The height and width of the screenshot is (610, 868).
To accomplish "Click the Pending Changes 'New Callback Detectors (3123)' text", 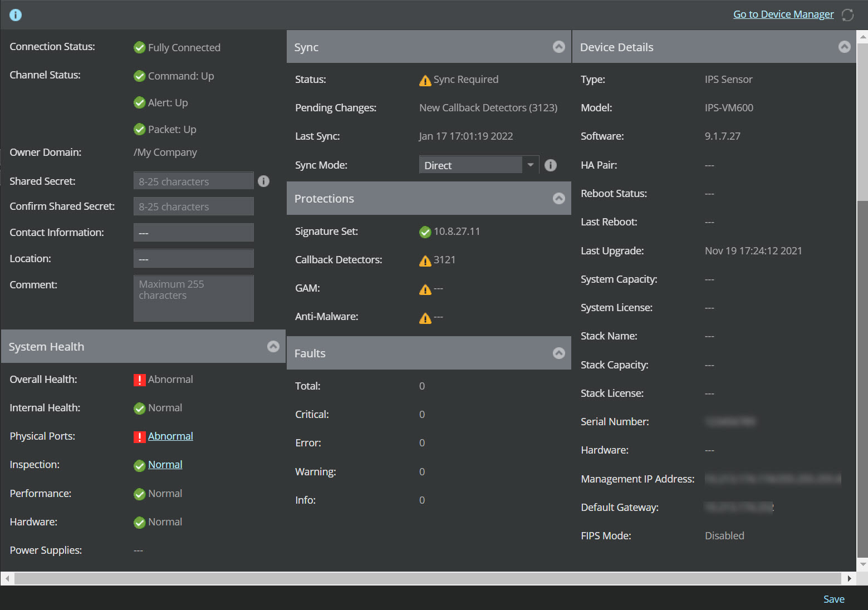I will click(x=488, y=107).
